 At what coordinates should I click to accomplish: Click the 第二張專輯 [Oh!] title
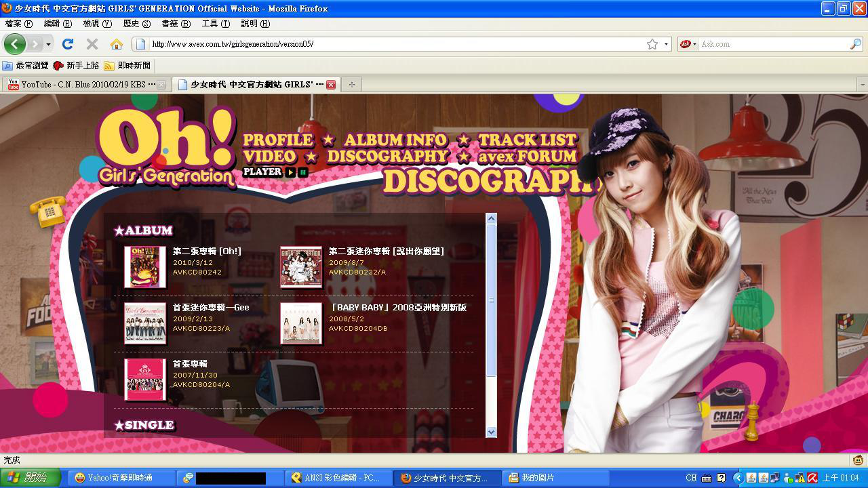point(207,251)
